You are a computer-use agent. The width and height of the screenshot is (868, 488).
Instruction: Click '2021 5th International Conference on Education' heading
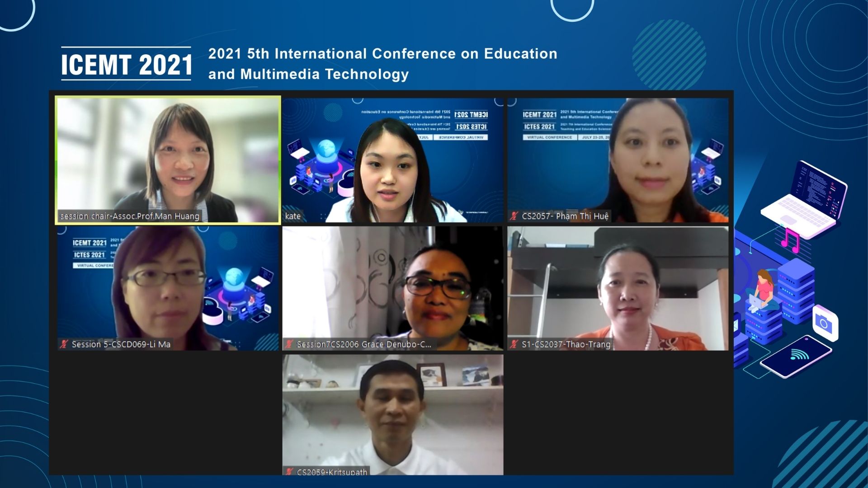pos(383,54)
